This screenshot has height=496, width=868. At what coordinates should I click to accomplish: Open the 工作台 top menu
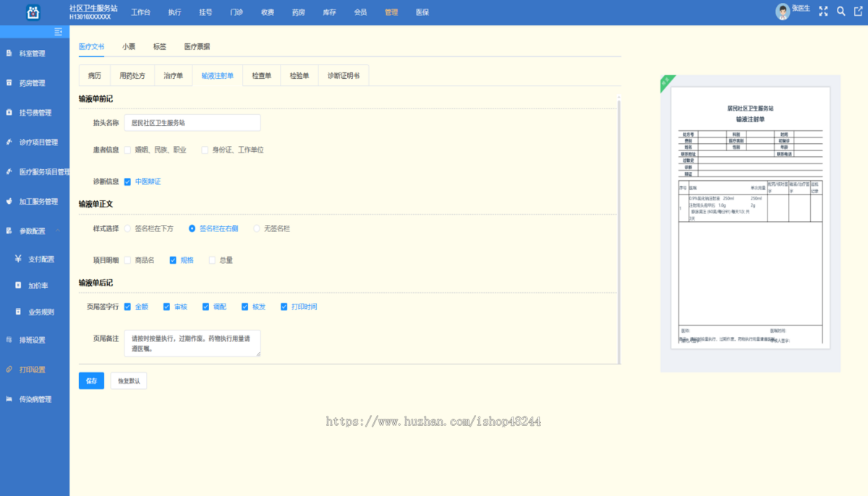pos(141,12)
